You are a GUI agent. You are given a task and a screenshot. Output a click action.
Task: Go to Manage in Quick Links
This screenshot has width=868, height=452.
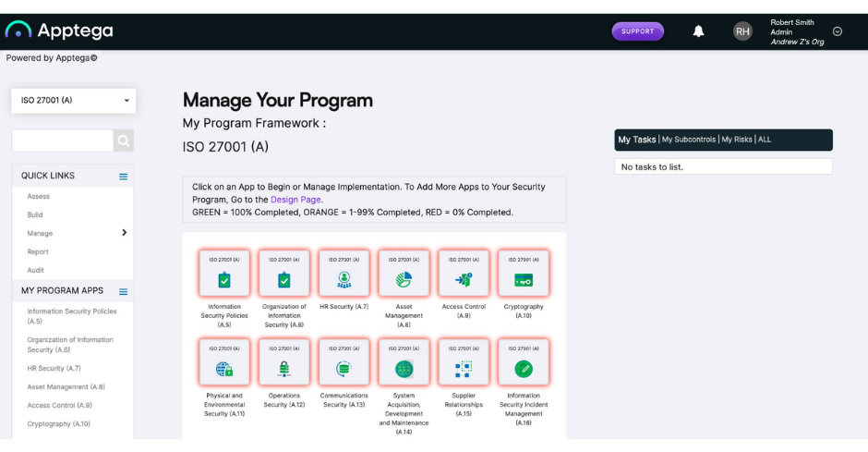pyautogui.click(x=40, y=233)
